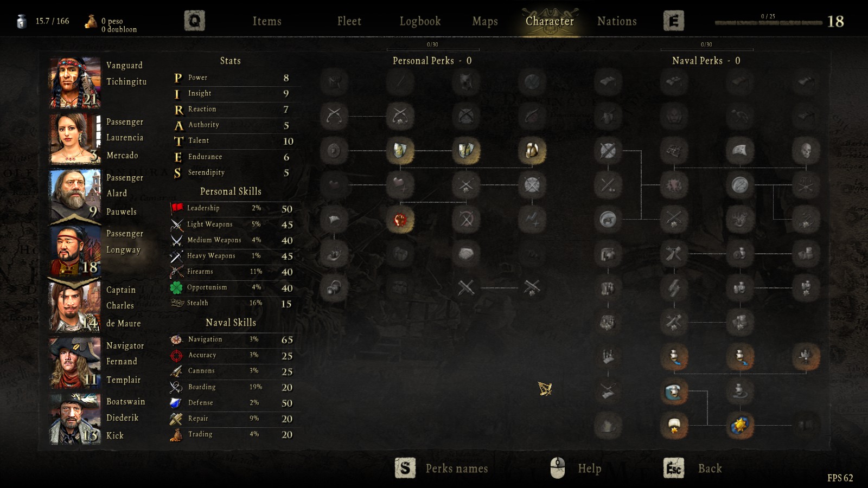Screen dimensions: 868x488
Task: Click the Defense blue shield skill icon
Action: click(x=176, y=403)
